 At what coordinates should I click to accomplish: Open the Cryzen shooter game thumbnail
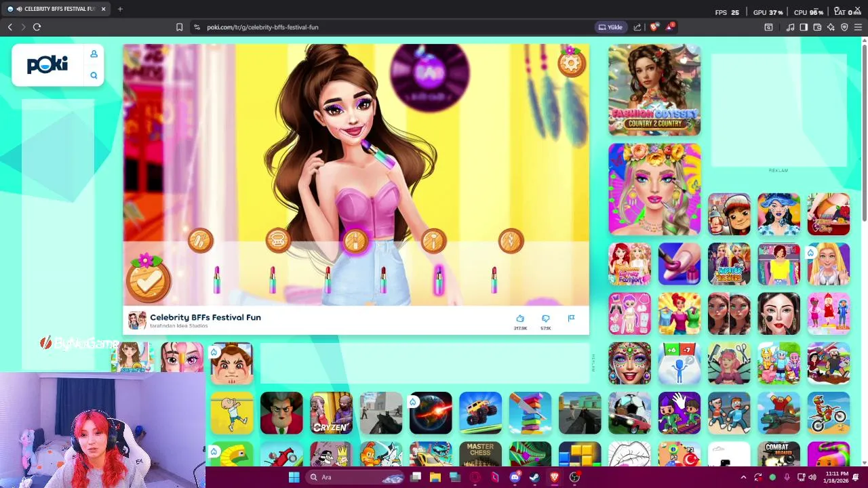(x=331, y=413)
